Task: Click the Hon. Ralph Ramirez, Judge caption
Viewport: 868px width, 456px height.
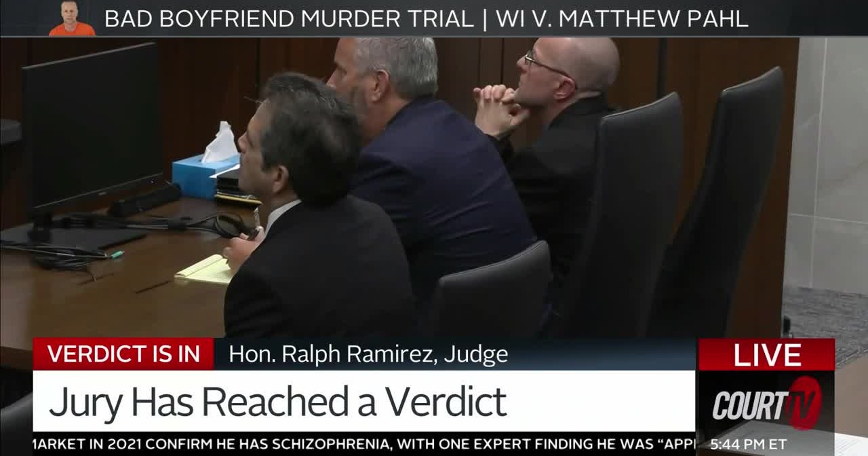Action: point(368,354)
